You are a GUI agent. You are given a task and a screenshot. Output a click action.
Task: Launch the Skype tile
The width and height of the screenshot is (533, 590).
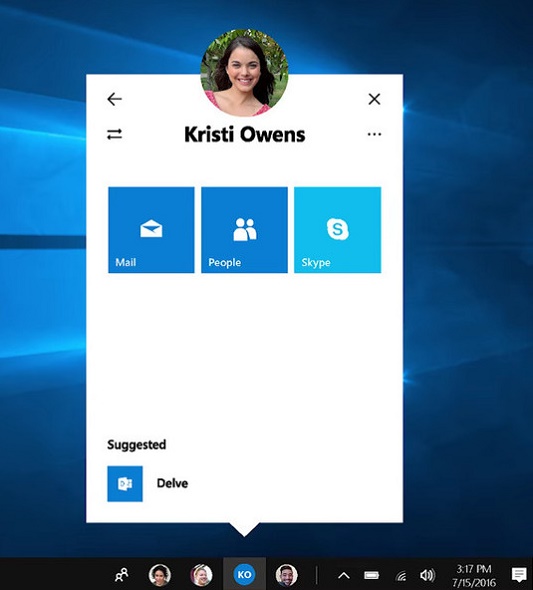click(x=337, y=230)
